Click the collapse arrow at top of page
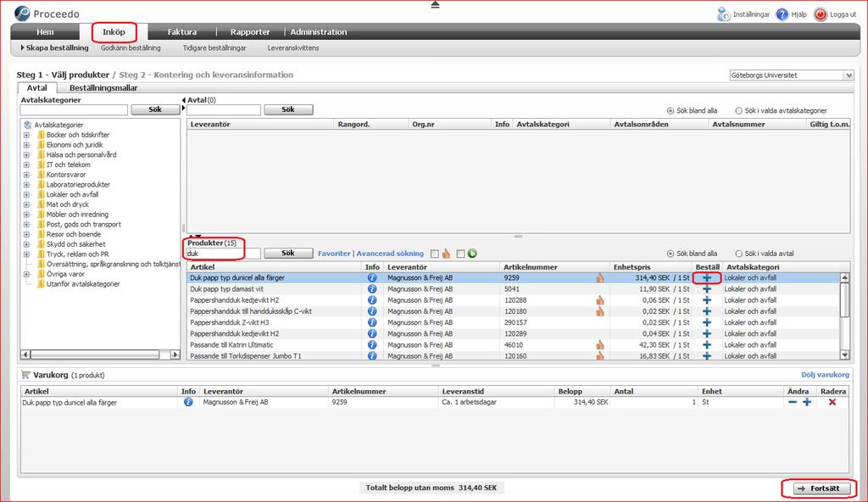This screenshot has width=868, height=502. [x=435, y=4]
